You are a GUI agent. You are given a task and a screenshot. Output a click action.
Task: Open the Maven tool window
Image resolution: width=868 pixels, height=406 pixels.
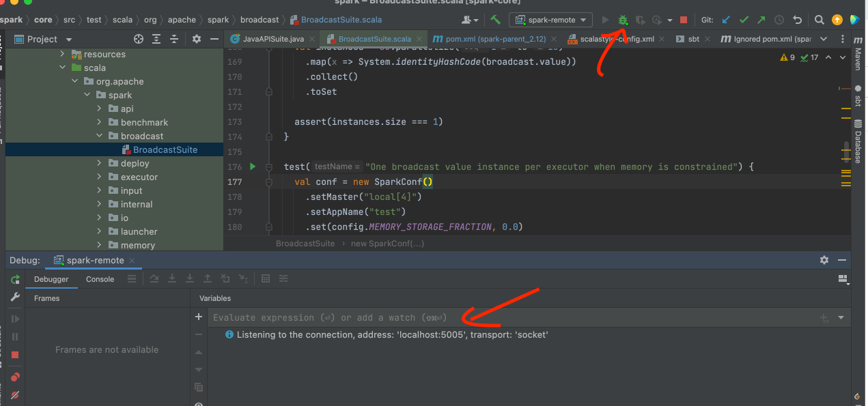pos(858,55)
